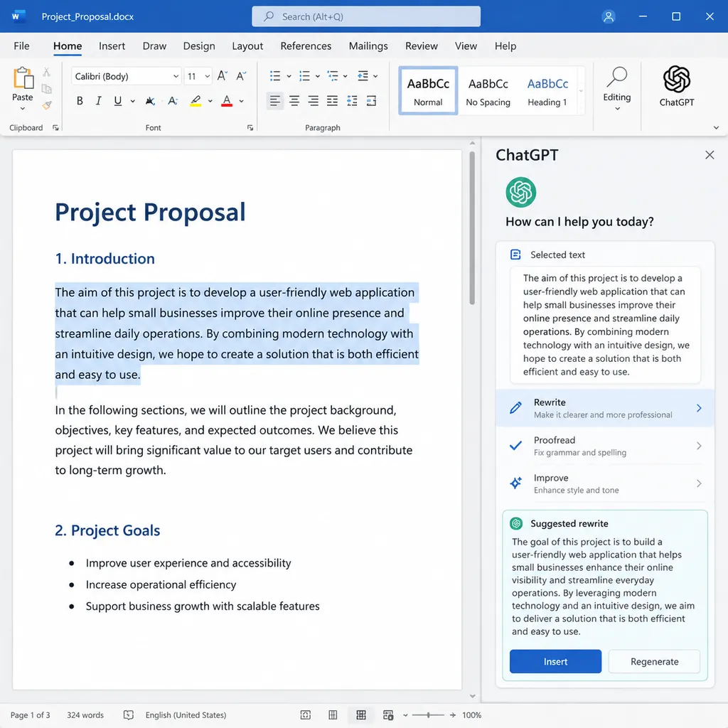Click the spelling check status icon
The width and height of the screenshot is (728, 728).
pos(129,715)
